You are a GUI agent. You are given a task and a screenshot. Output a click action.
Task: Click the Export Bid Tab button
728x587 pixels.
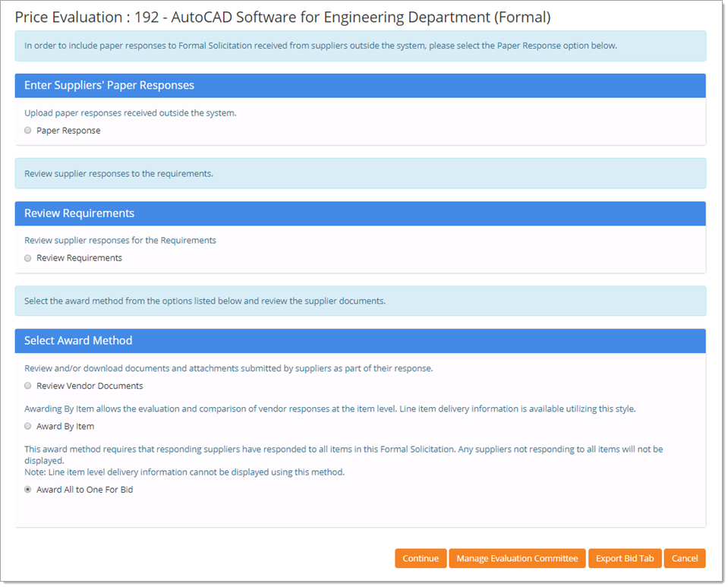(625, 558)
